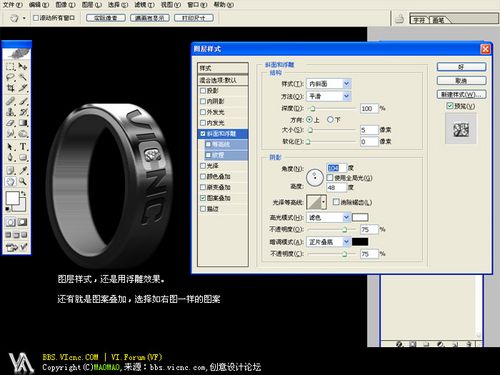Select the Eyedropper tool

point(23,170)
